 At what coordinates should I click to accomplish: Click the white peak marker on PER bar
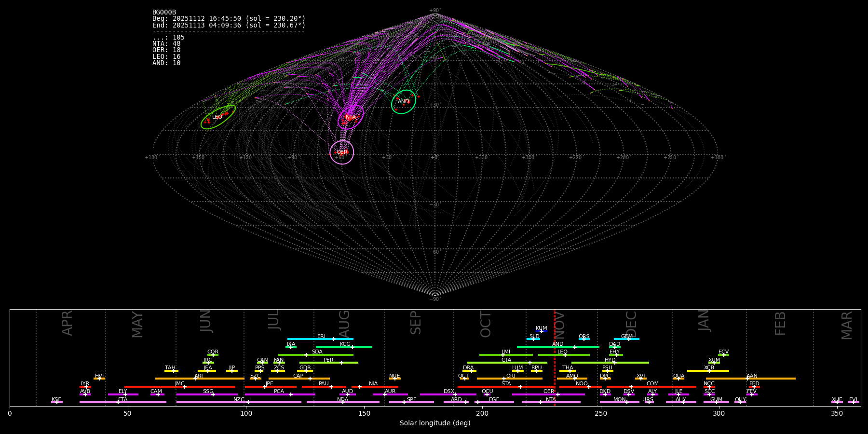tap(341, 363)
